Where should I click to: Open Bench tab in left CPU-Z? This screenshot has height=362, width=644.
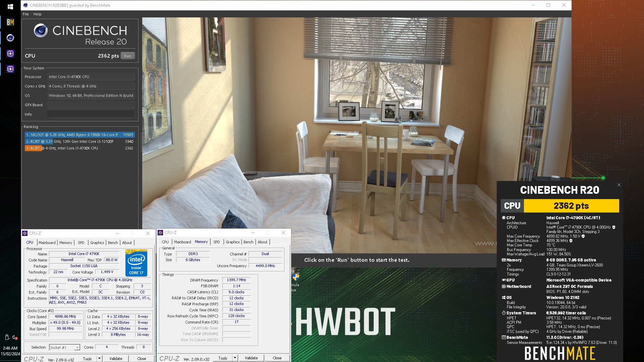(113, 243)
